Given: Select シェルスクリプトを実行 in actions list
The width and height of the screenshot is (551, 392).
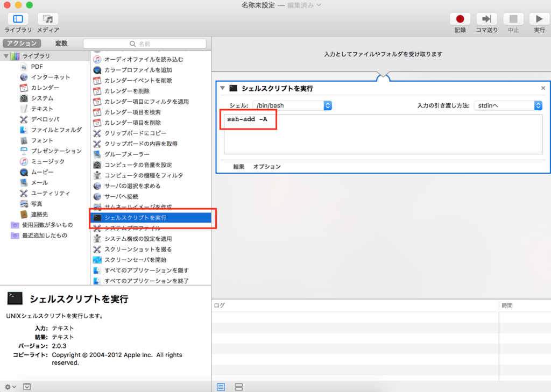Looking at the screenshot, I should pos(151,218).
